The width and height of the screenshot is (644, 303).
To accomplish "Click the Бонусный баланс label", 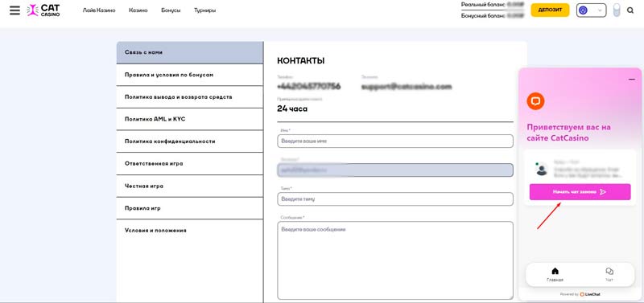I will [484, 15].
